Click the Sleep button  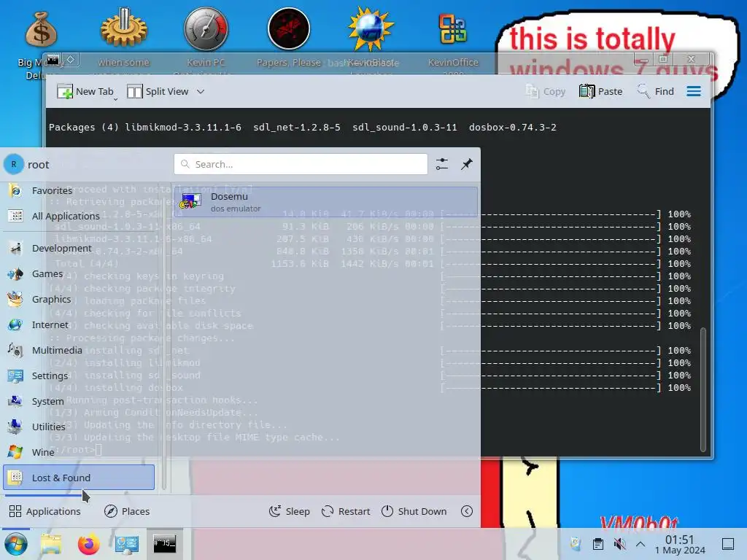[x=289, y=511]
